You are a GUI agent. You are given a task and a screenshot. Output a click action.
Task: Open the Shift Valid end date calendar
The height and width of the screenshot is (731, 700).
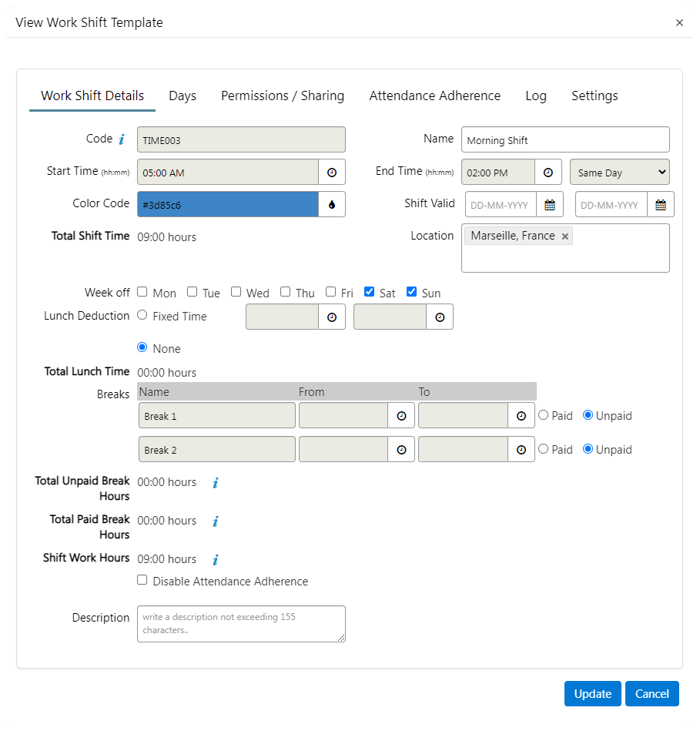coord(661,205)
